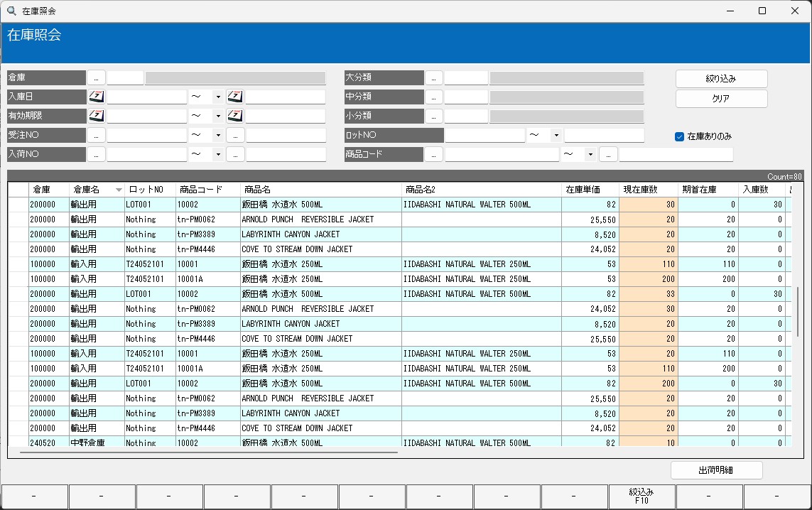Viewport: 812px width, 510px height.
Task: Click the 絞り込み filter button
Action: (721, 79)
